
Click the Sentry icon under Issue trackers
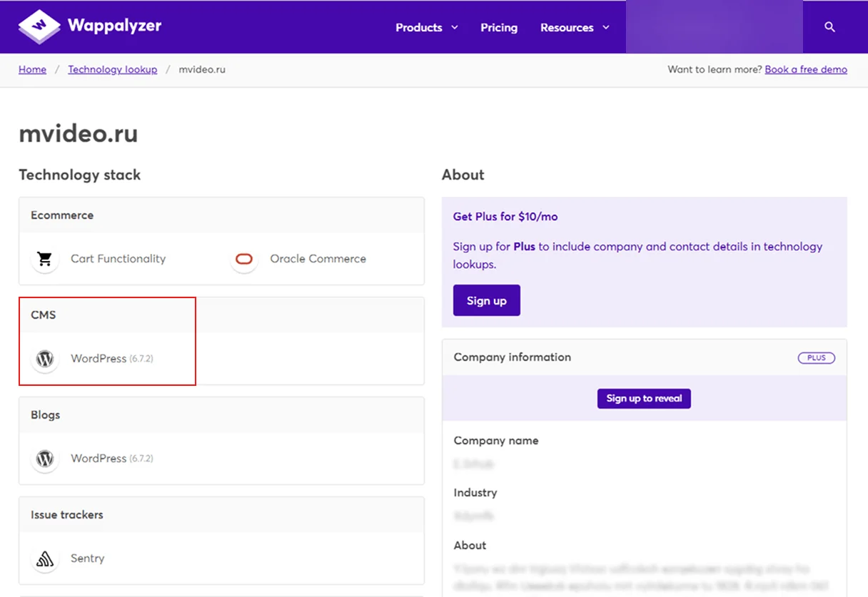45,558
